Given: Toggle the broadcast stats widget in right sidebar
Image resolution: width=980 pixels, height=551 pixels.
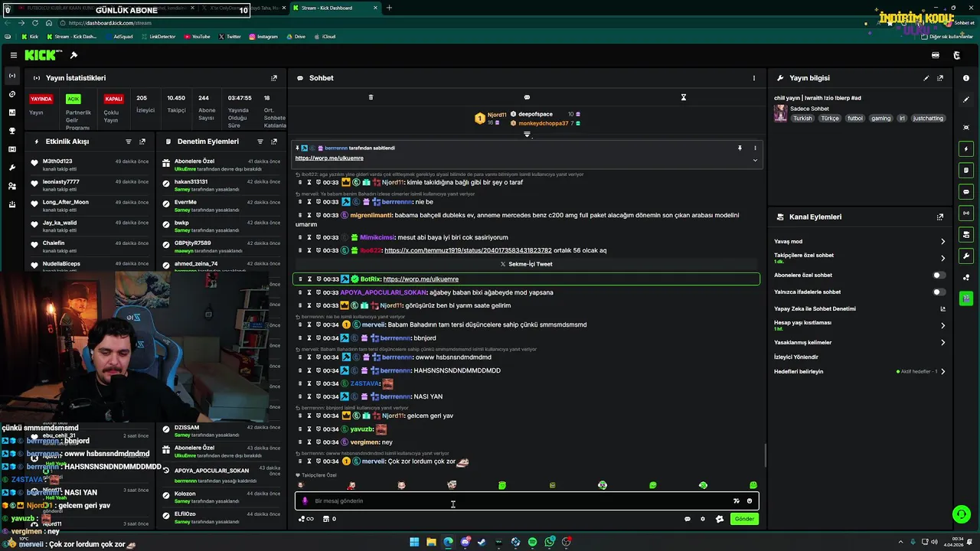Looking at the screenshot, I should (x=966, y=213).
